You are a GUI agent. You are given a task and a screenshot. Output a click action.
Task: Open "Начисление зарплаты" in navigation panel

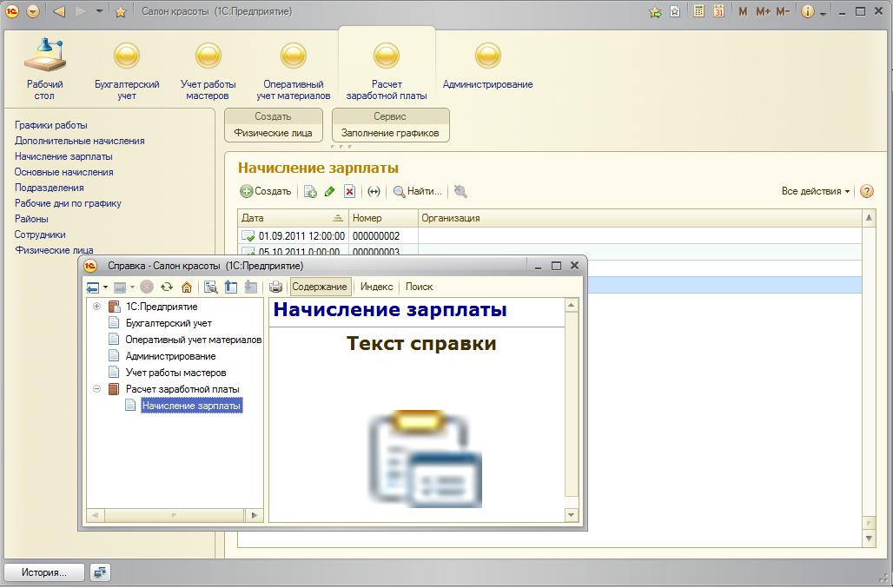[x=63, y=156]
